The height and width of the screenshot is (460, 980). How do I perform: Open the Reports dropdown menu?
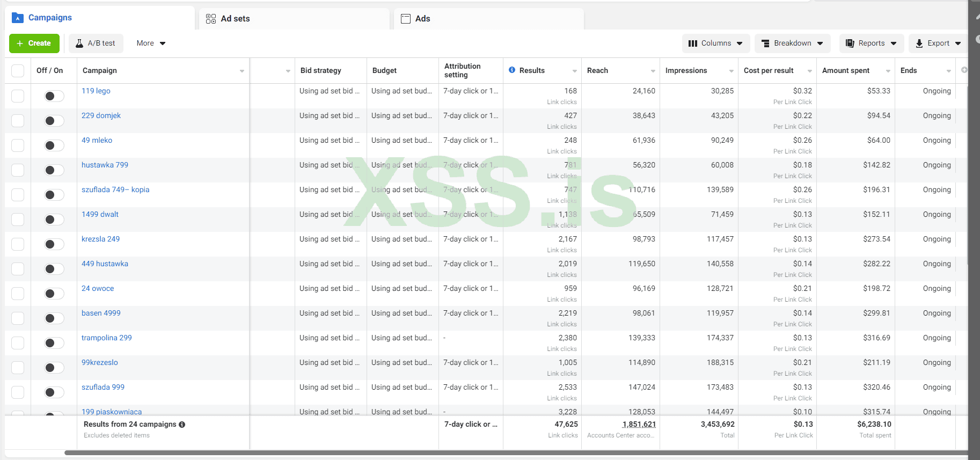coord(871,43)
